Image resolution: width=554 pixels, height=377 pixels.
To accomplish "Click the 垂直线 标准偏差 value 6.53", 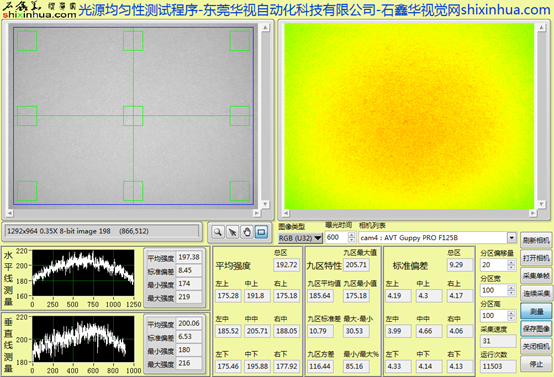I will (189, 337).
